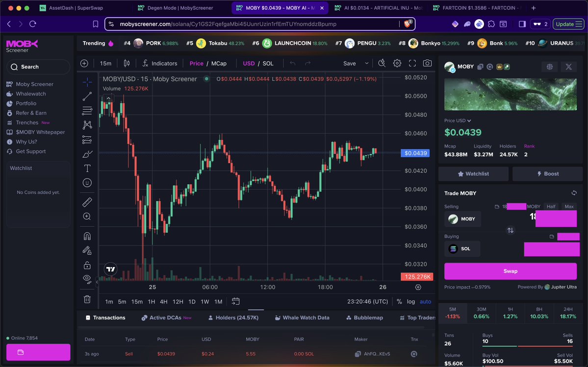Take a chart snapshot with camera icon
This screenshot has width=588, height=367.
tap(427, 63)
